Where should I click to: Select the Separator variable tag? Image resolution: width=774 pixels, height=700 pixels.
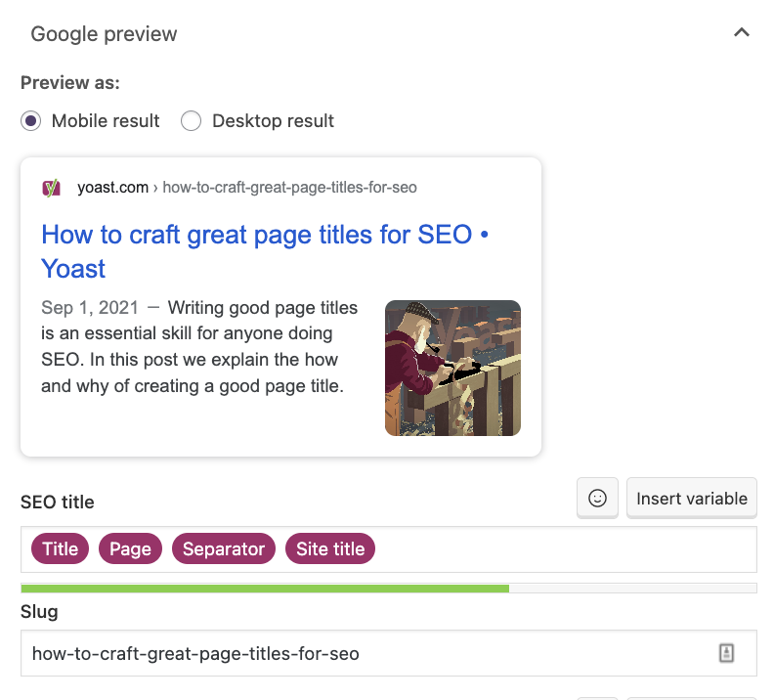224,548
